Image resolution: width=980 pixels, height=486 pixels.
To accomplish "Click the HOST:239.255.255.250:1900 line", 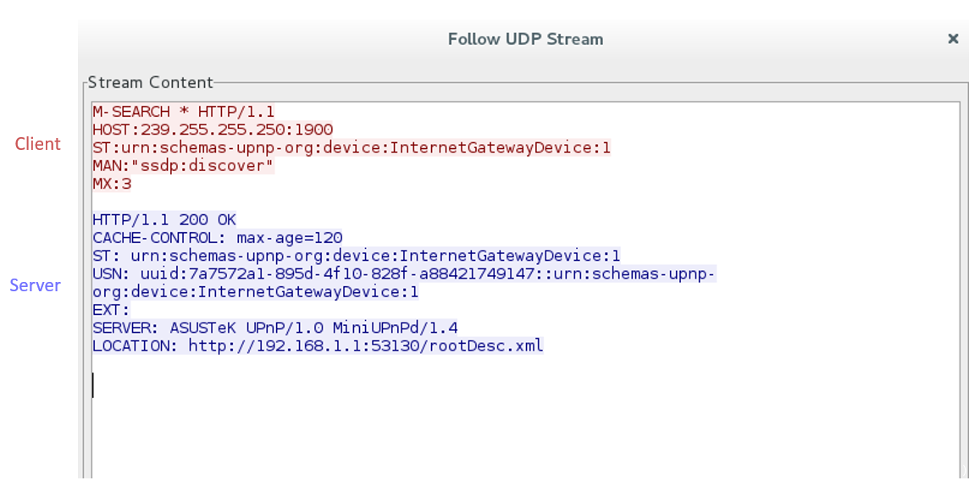I will [213, 130].
